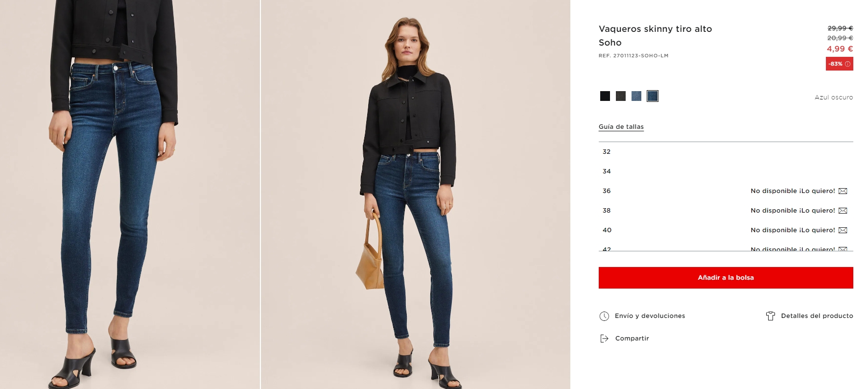The height and width of the screenshot is (389, 868).
Task: Click Añadir a la bolsa button
Action: 726,278
